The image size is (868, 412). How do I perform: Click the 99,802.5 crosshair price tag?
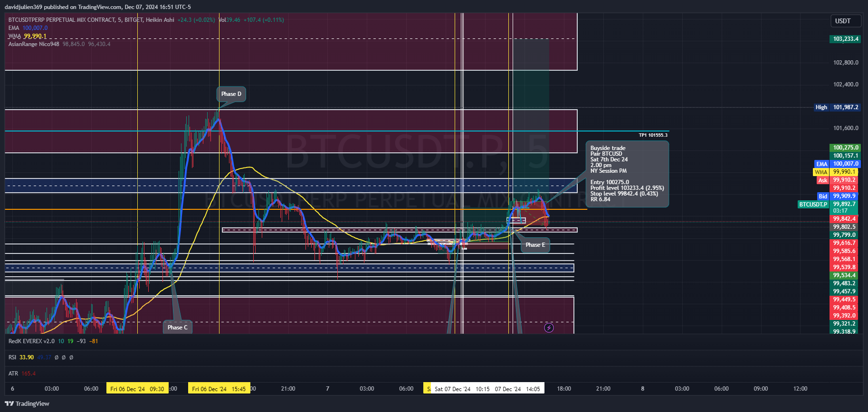844,227
